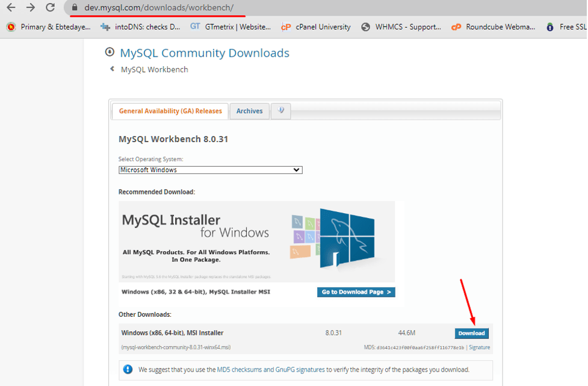
Task: Download the Windows MSI Installer
Action: point(471,333)
